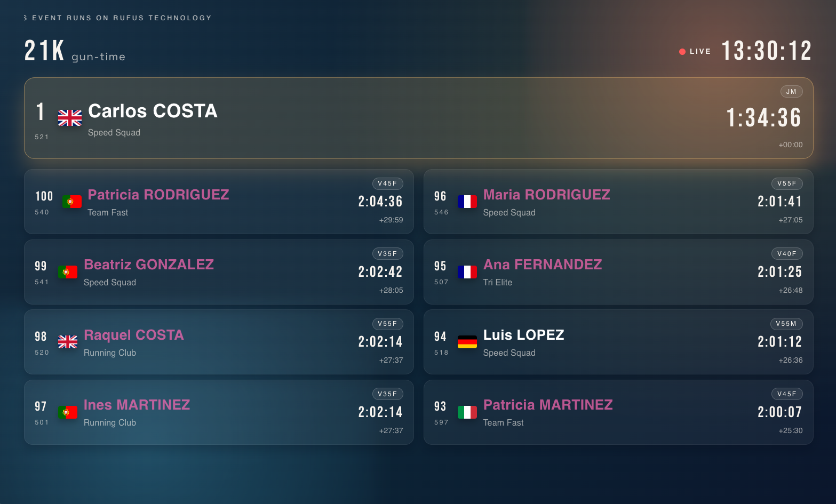Open the Beatriz GONZALEZ runner name

[x=149, y=265]
